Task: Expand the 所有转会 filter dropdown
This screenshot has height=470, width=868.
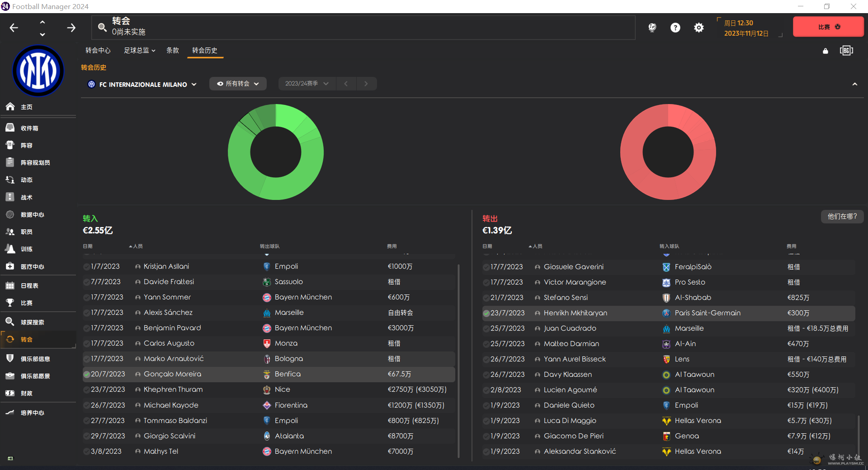Action: click(x=238, y=84)
